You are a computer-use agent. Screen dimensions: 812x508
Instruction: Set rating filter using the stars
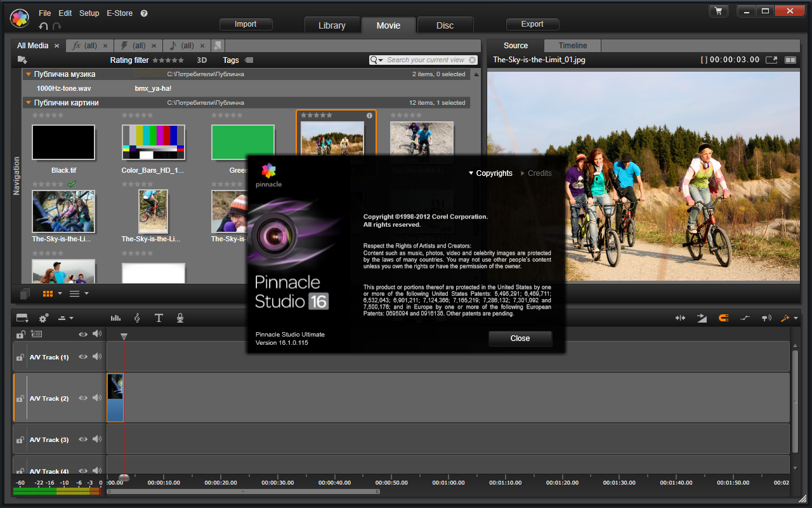(x=169, y=60)
